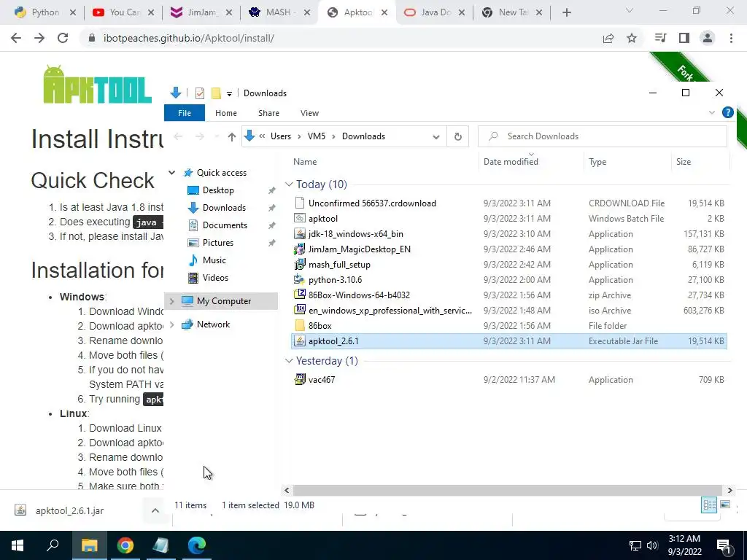
Task: Select the 86box folder icon
Action: pos(300,326)
